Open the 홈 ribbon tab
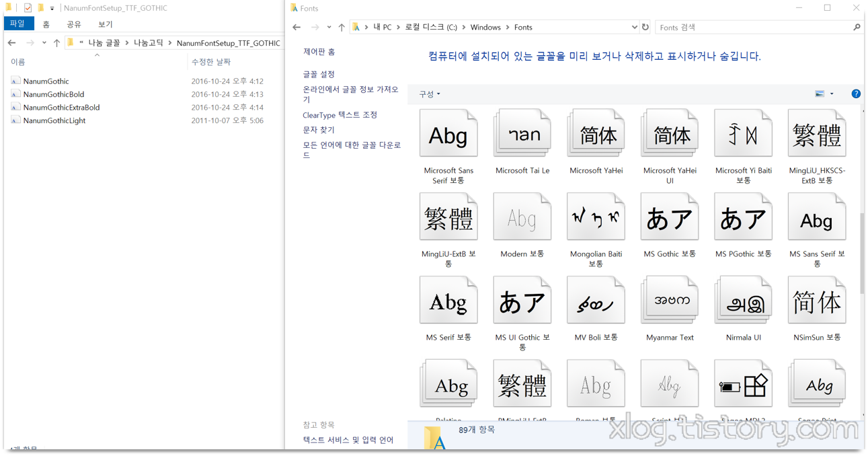The width and height of the screenshot is (868, 456). 46,24
